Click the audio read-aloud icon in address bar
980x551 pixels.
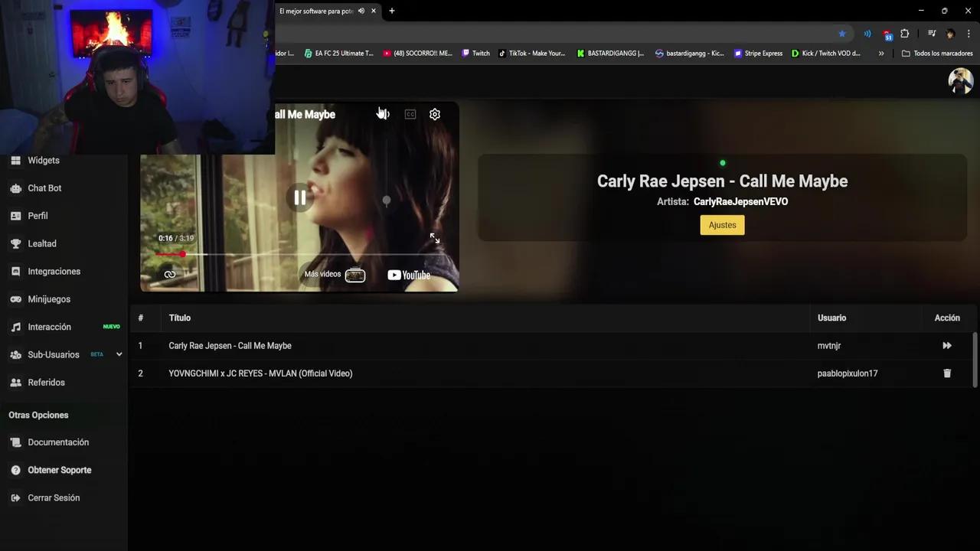[x=867, y=34]
